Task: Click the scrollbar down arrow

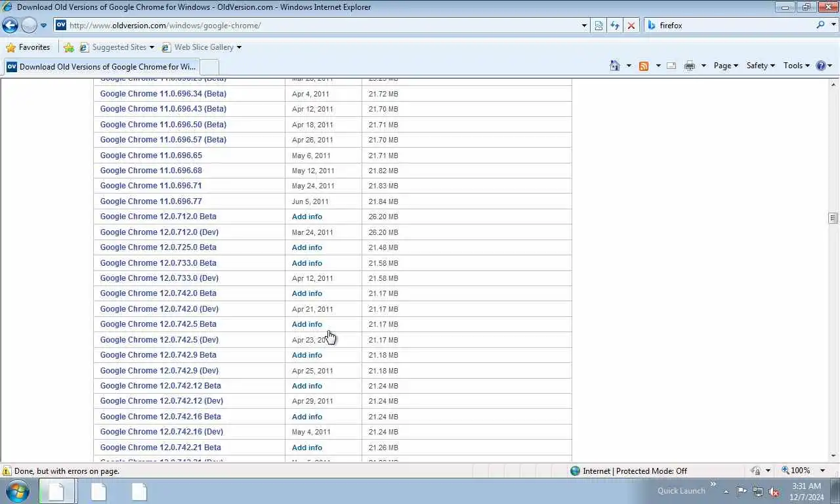Action: click(833, 456)
